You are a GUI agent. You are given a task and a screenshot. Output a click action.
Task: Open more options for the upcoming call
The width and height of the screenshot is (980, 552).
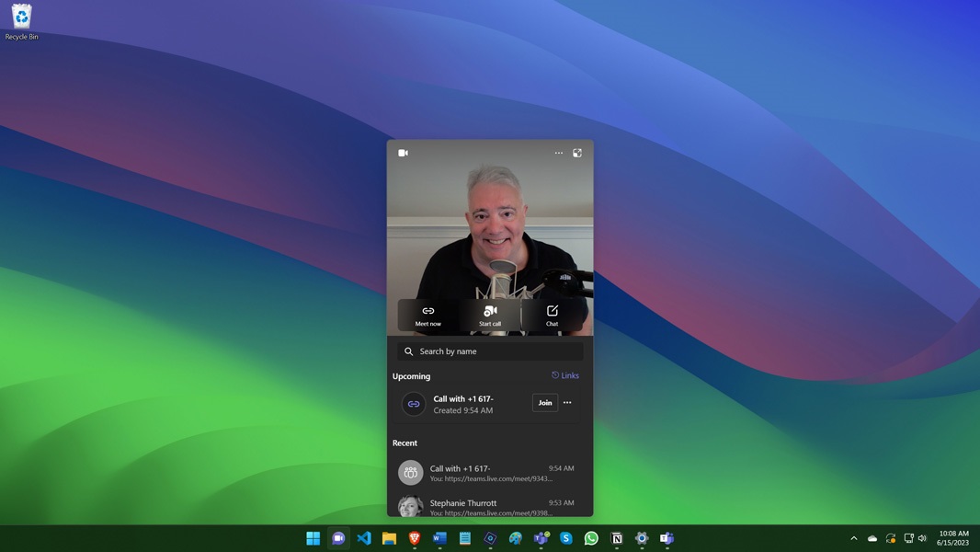[567, 403]
